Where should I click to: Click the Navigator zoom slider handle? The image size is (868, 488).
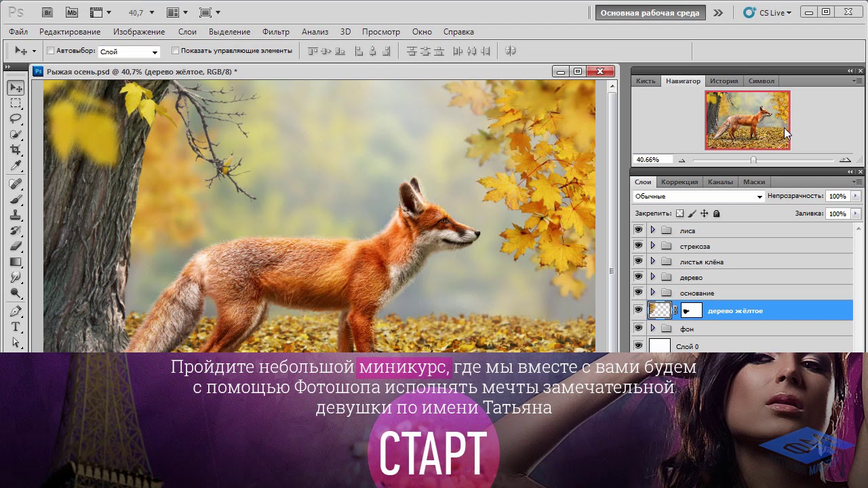point(753,160)
